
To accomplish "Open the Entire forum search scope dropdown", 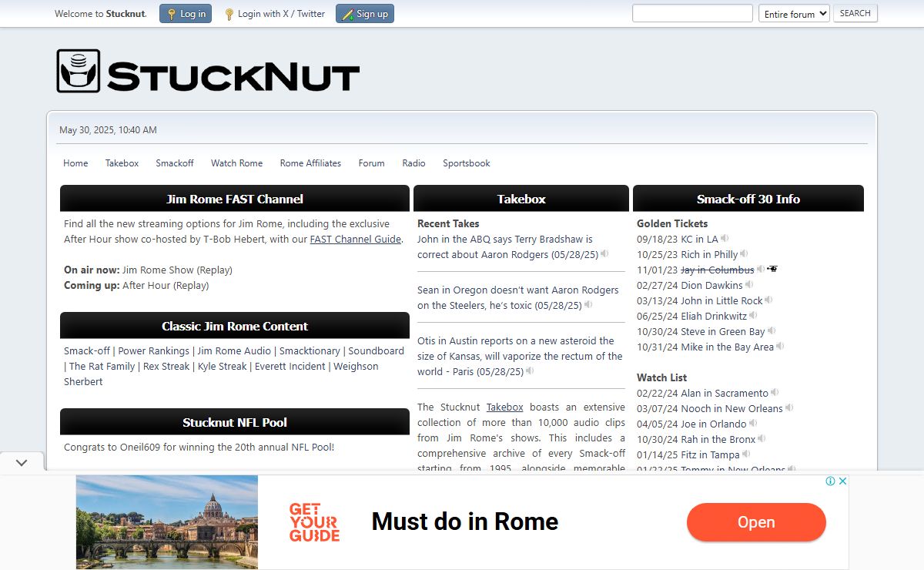I will pos(794,14).
